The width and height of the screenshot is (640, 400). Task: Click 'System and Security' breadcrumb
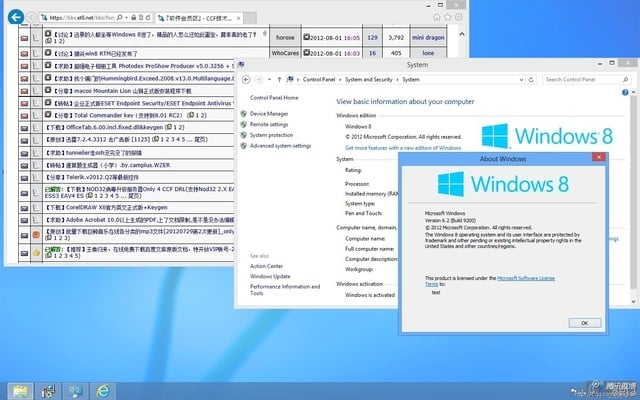point(369,80)
